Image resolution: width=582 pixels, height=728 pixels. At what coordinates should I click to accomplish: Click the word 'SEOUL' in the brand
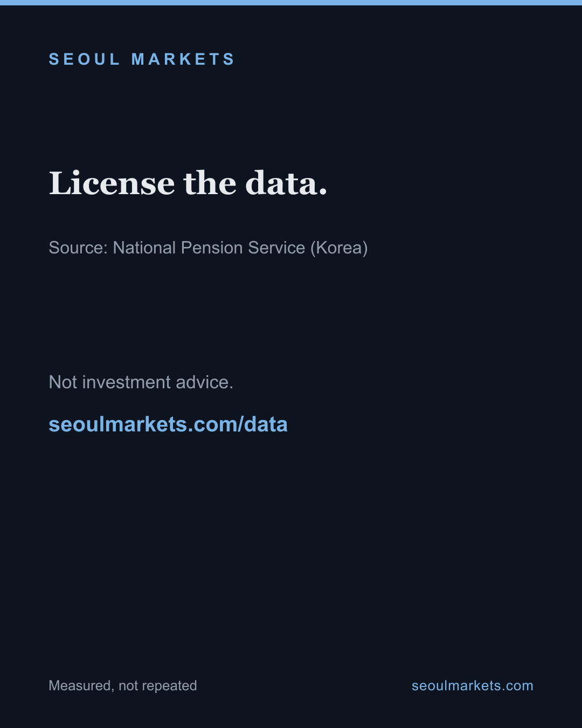tap(84, 59)
